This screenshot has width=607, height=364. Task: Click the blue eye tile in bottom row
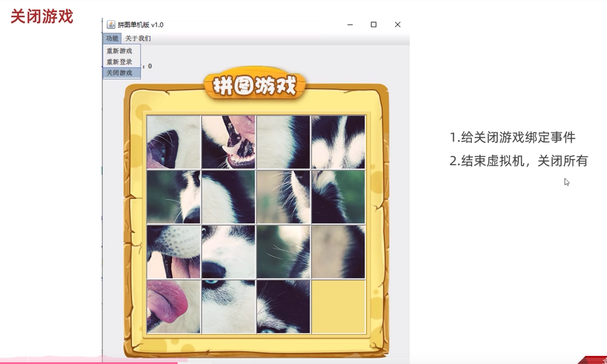click(x=228, y=306)
